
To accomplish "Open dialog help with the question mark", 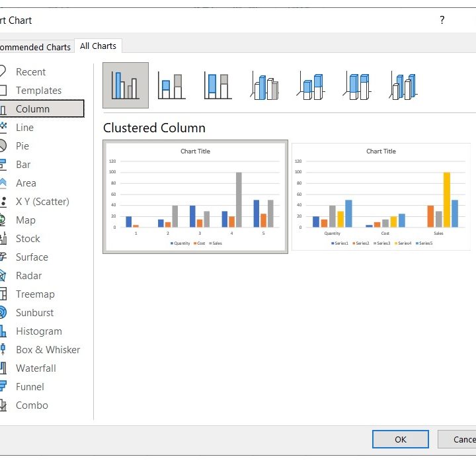I will 442,20.
